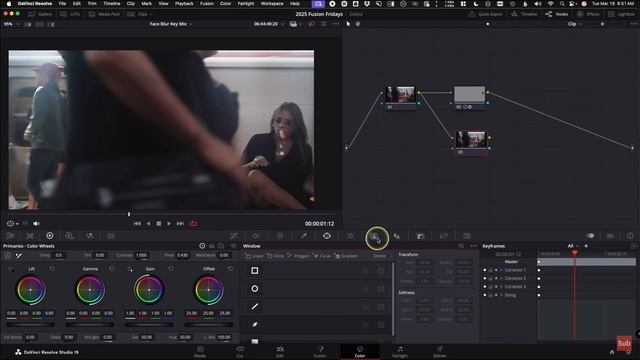Viewport: 640px width, 360px height.
Task: Open the Playback menu
Action: tap(184, 4)
